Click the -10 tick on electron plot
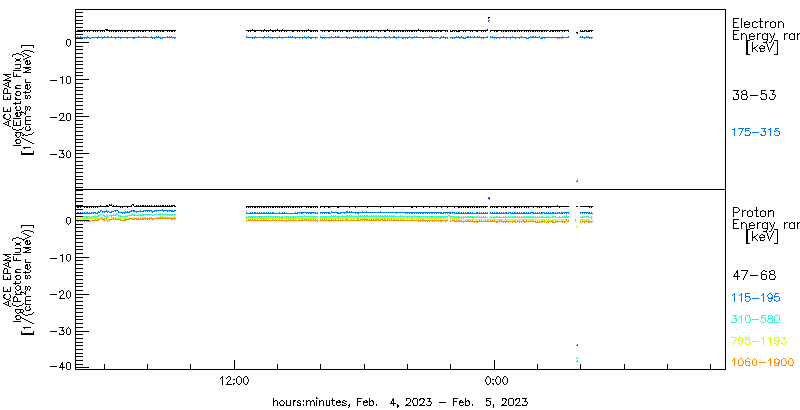800x410 pixels. tap(59, 80)
